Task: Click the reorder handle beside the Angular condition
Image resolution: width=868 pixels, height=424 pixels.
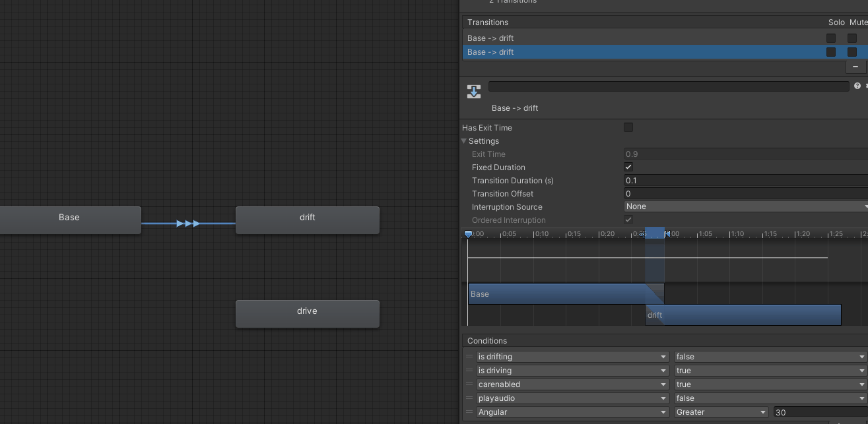Action: (x=470, y=412)
